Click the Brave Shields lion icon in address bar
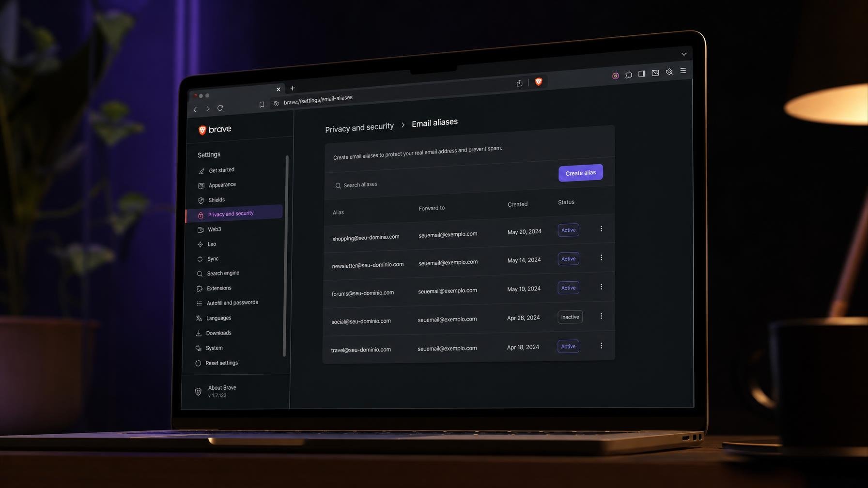This screenshot has height=488, width=868. click(538, 82)
